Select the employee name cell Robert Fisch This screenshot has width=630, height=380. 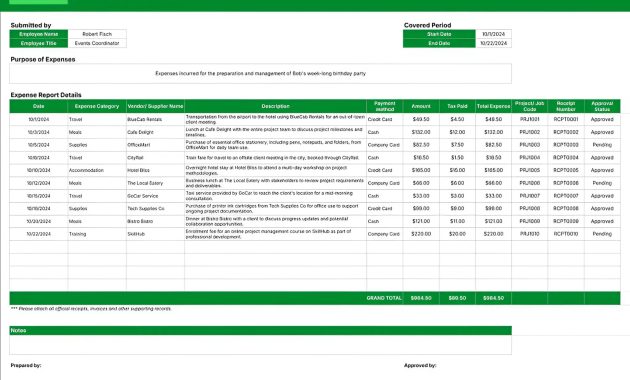tap(97, 34)
